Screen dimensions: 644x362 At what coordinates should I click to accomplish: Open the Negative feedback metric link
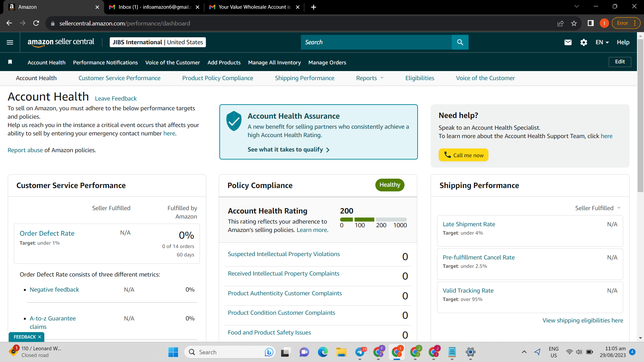(x=54, y=290)
